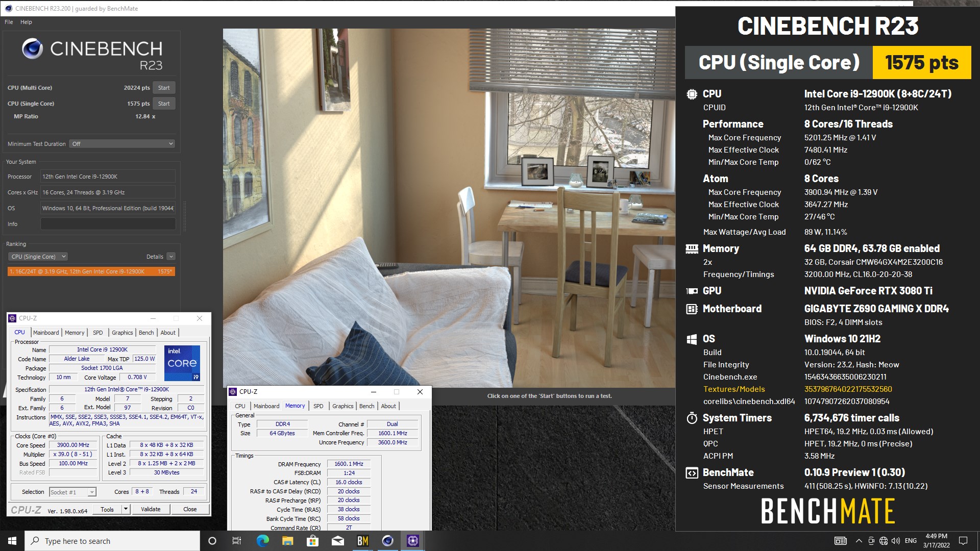Click the BenchMate CPU chip icon
The image size is (980, 551).
point(692,94)
